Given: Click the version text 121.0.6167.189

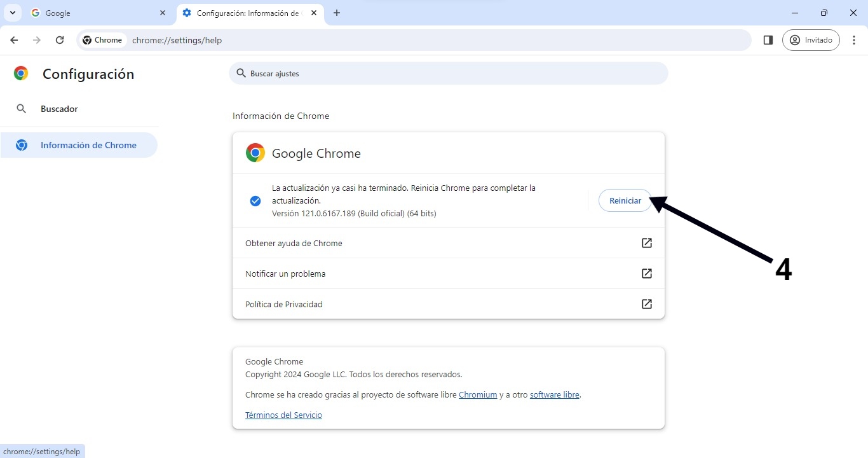Looking at the screenshot, I should click(x=354, y=213).
